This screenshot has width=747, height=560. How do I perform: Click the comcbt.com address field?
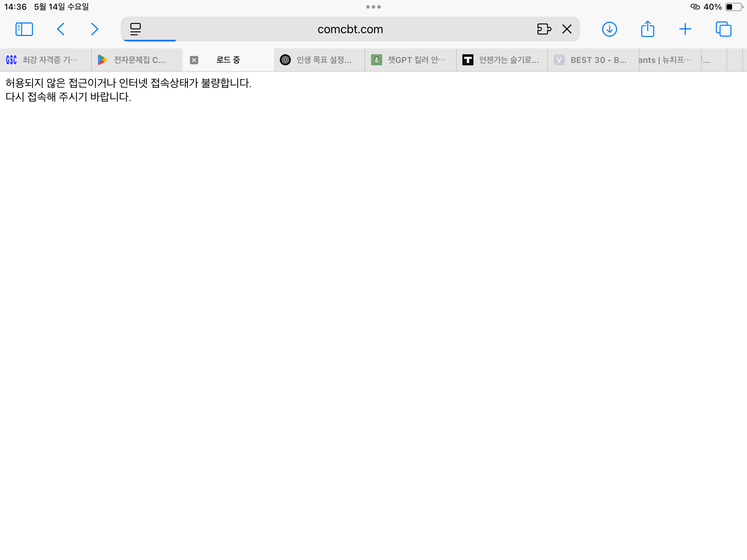click(350, 29)
